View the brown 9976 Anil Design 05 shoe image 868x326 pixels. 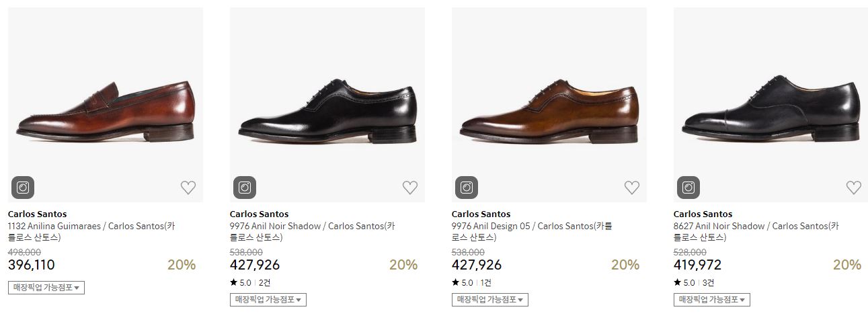(549, 111)
